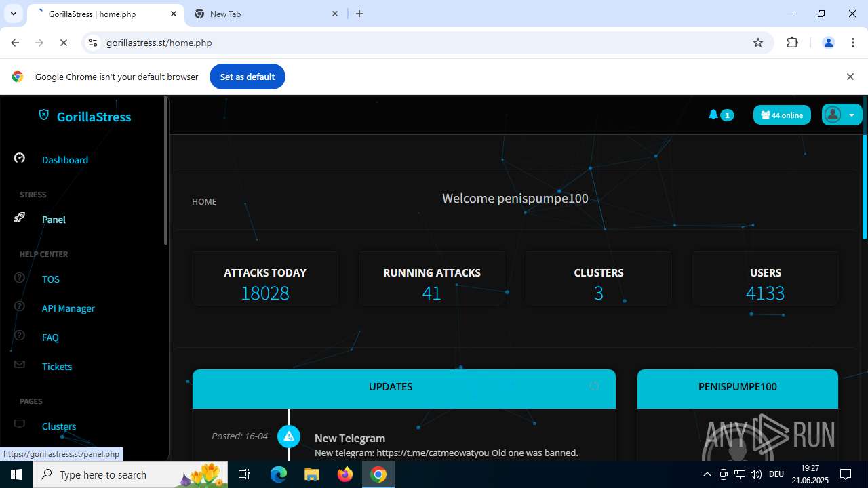Open the tab search dropdown arrow
Image resolution: width=868 pixels, height=488 pixels.
pos(13,14)
